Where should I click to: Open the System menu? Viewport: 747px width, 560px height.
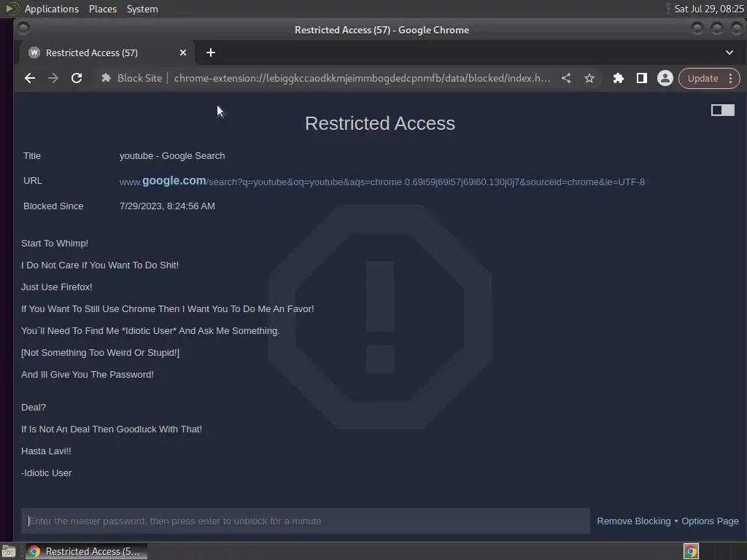[142, 9]
